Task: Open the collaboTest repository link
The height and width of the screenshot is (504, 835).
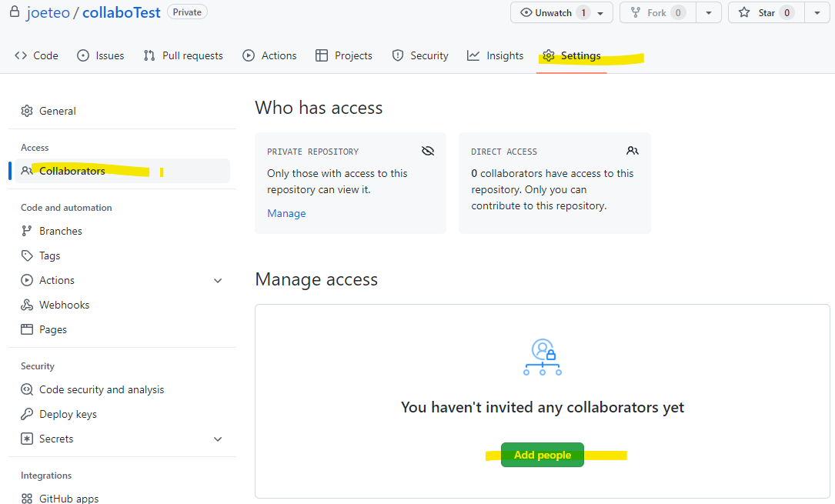Action: 122,12
